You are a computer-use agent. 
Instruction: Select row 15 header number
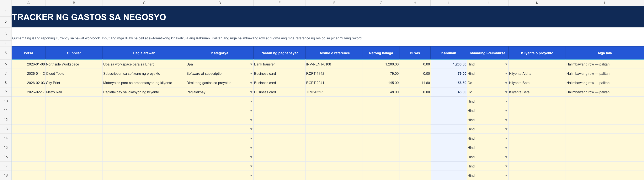pyautogui.click(x=6, y=147)
